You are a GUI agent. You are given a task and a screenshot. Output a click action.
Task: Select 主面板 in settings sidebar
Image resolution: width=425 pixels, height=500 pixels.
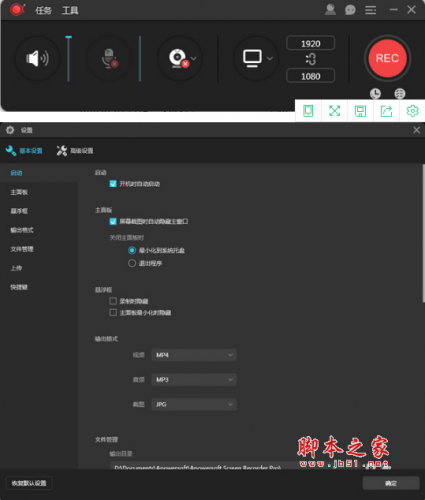pos(19,192)
